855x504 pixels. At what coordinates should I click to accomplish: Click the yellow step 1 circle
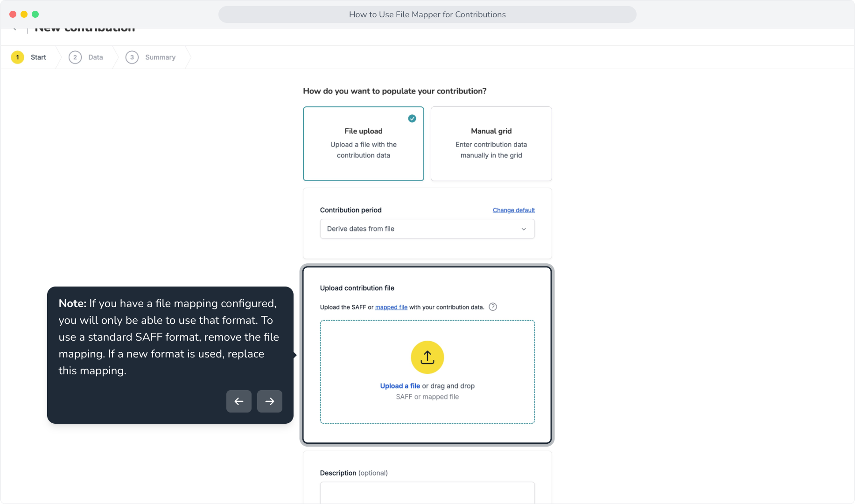coord(18,57)
